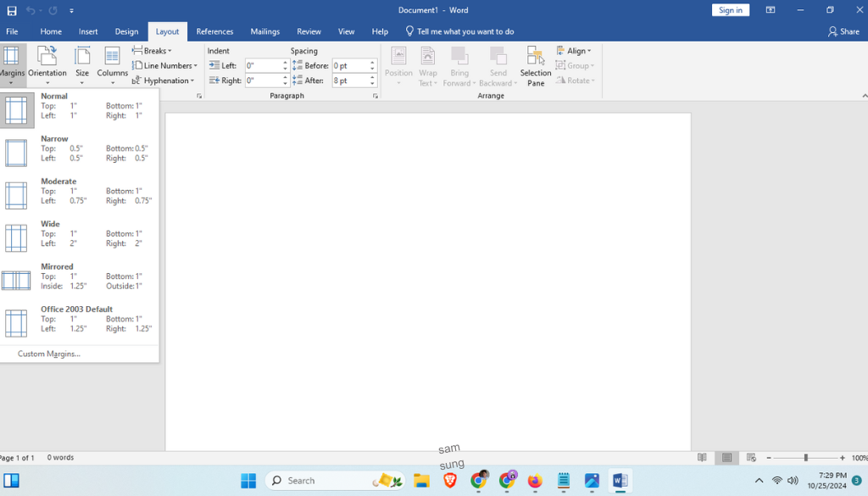The width and height of the screenshot is (868, 496).
Task: Adjust Spacing After stepper arrows
Action: tap(373, 81)
